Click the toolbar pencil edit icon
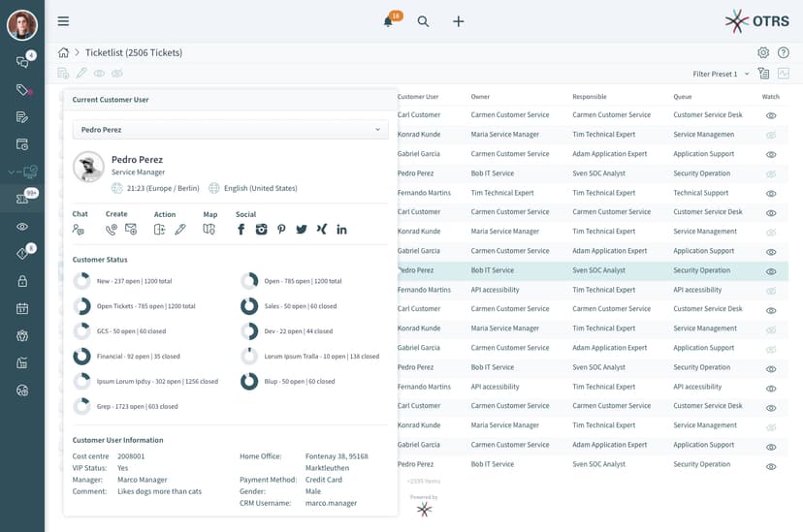The width and height of the screenshot is (803, 532). coord(81,73)
